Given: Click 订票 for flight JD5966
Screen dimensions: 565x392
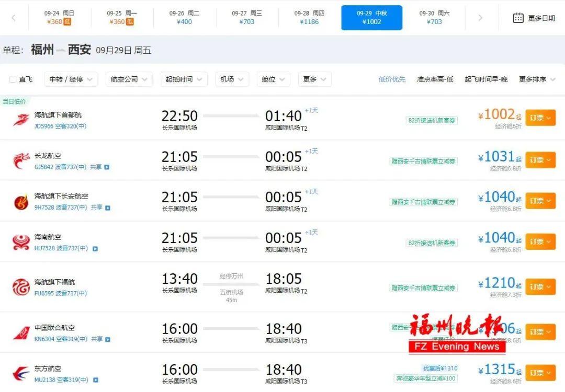Looking at the screenshot, I should [x=540, y=118].
